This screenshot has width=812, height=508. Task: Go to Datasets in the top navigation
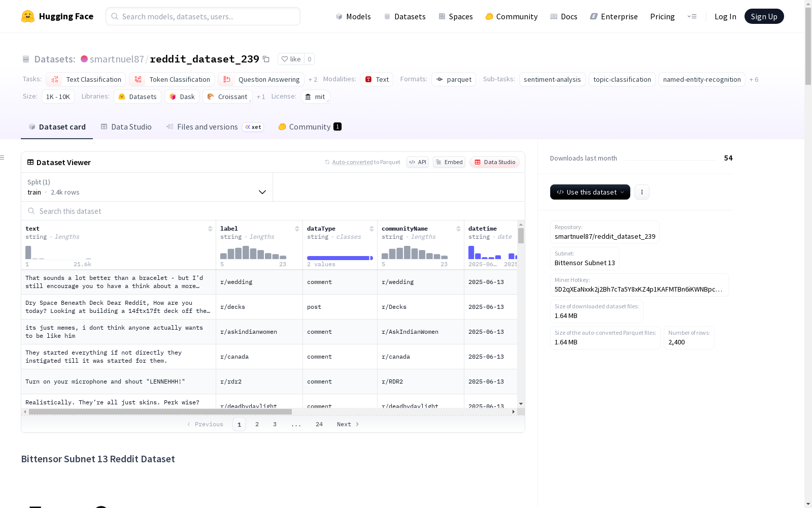pos(405,16)
